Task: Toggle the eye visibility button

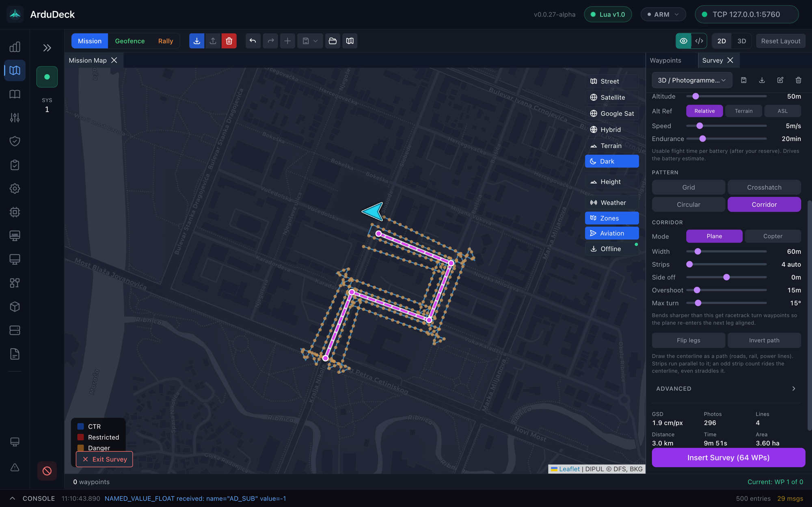Action: tap(683, 41)
